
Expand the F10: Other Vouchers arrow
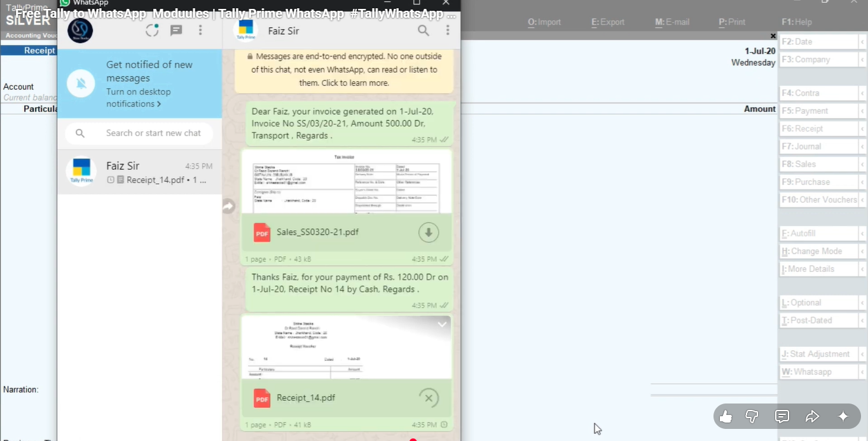(x=862, y=200)
